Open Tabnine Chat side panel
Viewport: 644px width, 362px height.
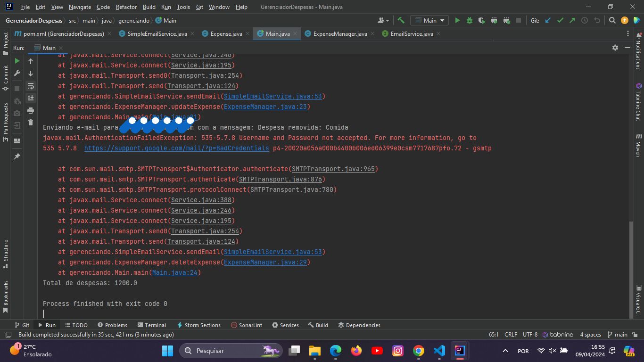(x=639, y=102)
